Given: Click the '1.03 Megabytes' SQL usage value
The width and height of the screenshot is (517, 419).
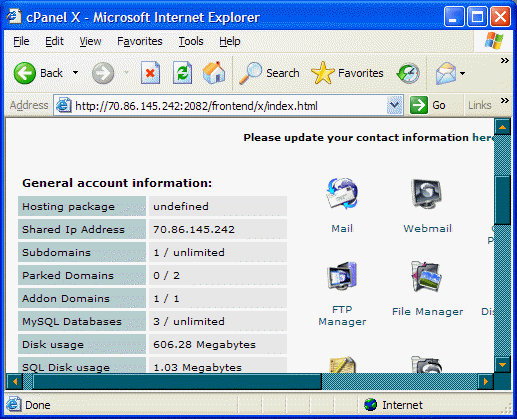Looking at the screenshot, I should pyautogui.click(x=197, y=367).
